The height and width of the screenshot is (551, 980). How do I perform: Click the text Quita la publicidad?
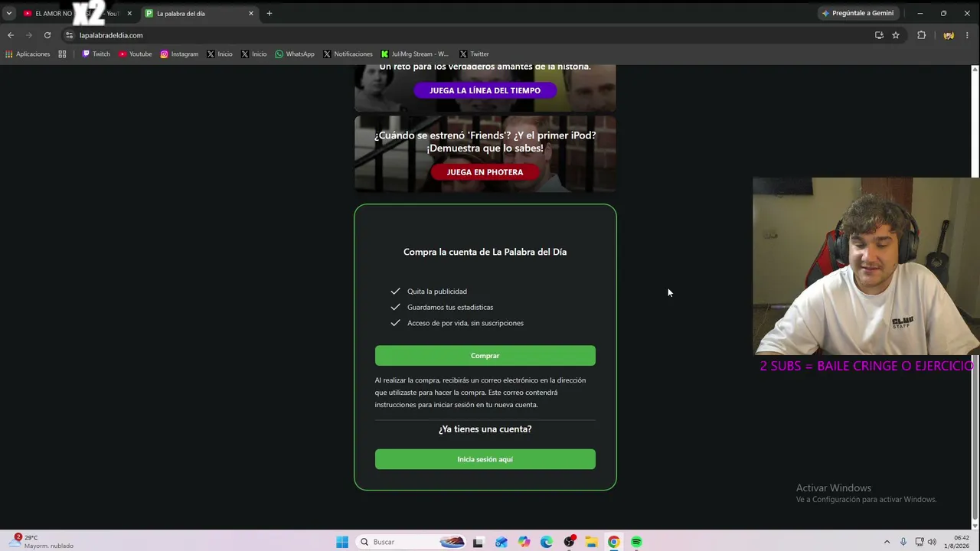point(437,292)
